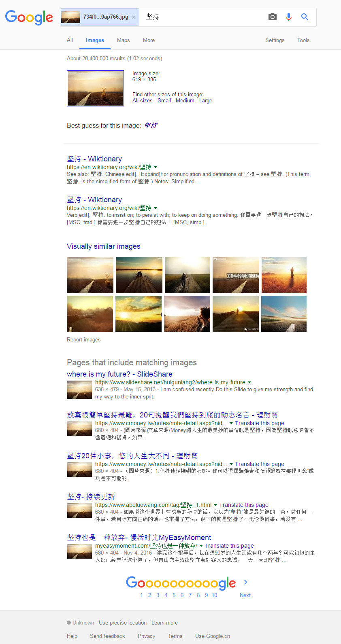Click in the search text field

coord(202,17)
